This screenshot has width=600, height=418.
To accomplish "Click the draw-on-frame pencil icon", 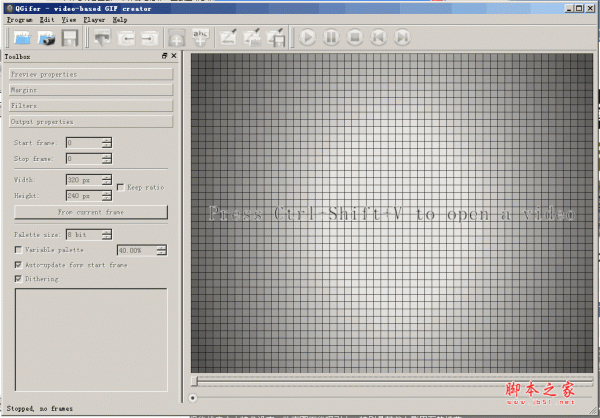I will (228, 37).
